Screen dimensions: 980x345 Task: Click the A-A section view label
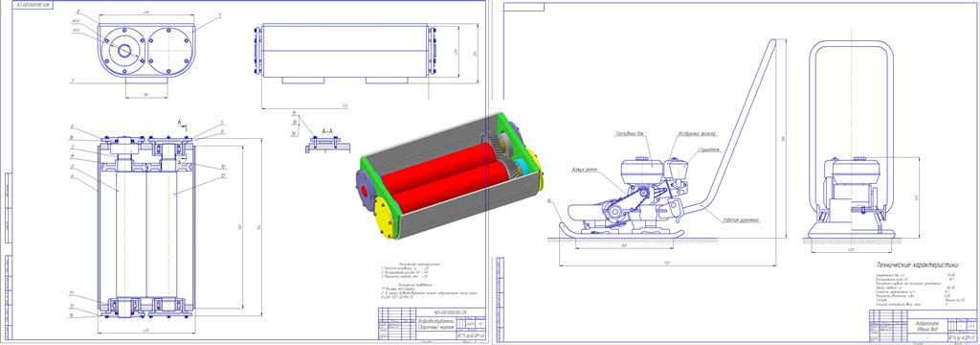point(327,131)
